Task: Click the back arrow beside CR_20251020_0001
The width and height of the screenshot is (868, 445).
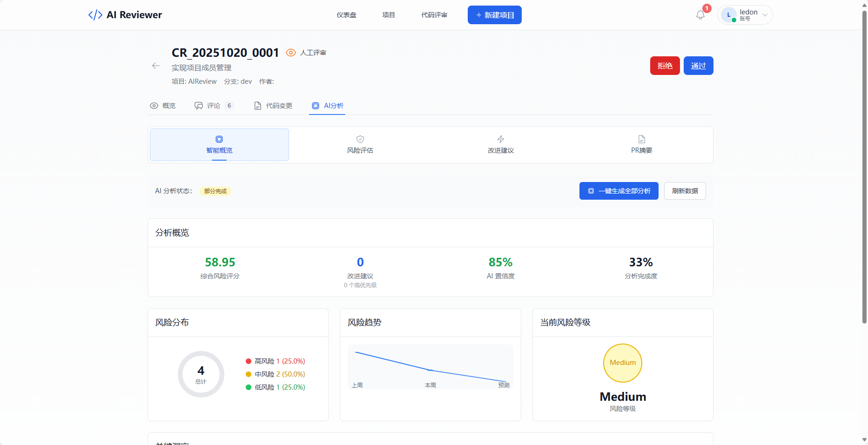Action: 156,66
